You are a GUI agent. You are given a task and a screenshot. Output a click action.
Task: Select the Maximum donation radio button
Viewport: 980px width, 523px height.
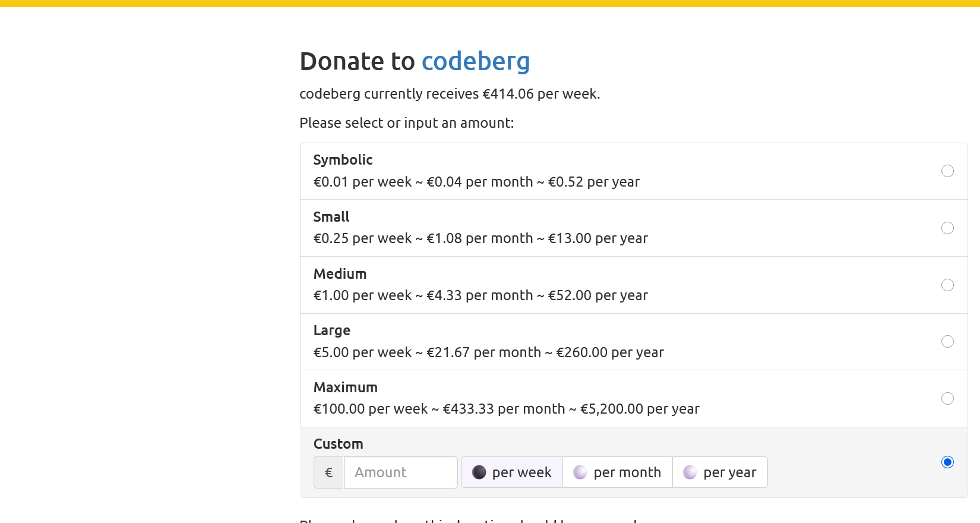click(947, 399)
